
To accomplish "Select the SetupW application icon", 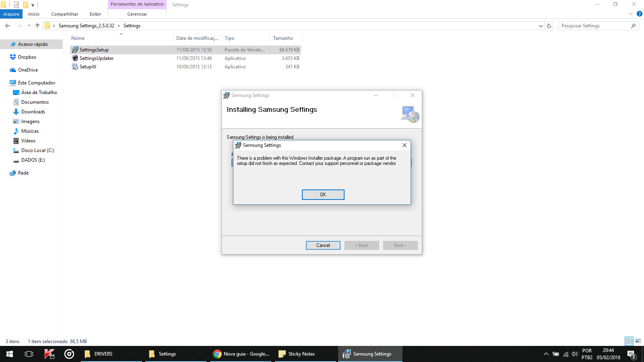I will [x=75, y=67].
